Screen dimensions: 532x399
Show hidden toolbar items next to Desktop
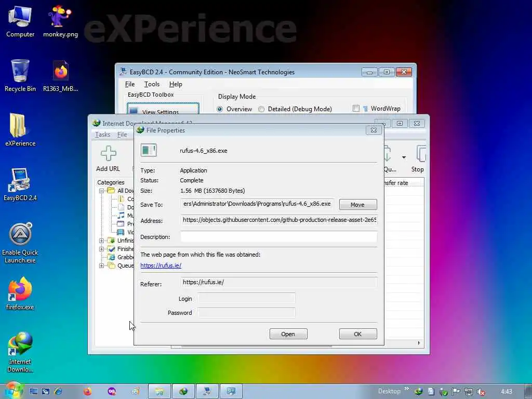pos(406,389)
